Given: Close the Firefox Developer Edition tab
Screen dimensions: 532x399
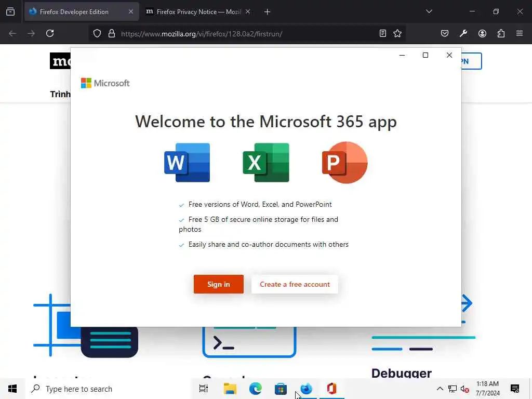Looking at the screenshot, I should (x=130, y=11).
